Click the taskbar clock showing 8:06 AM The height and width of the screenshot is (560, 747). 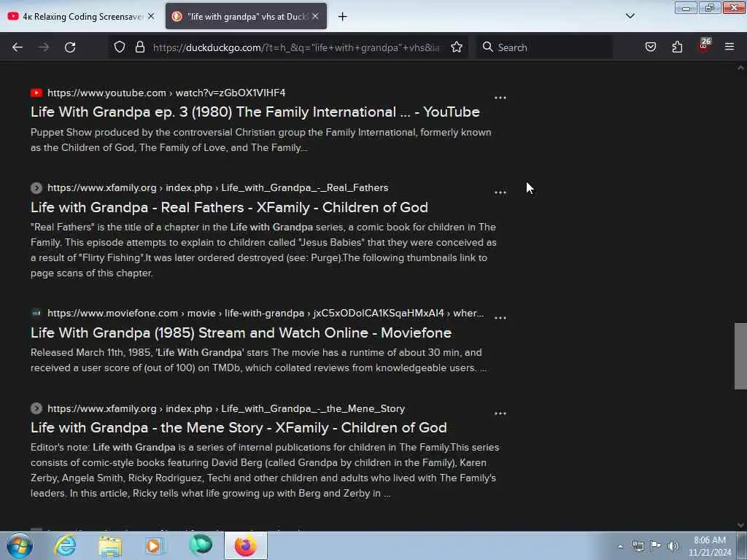point(709,546)
